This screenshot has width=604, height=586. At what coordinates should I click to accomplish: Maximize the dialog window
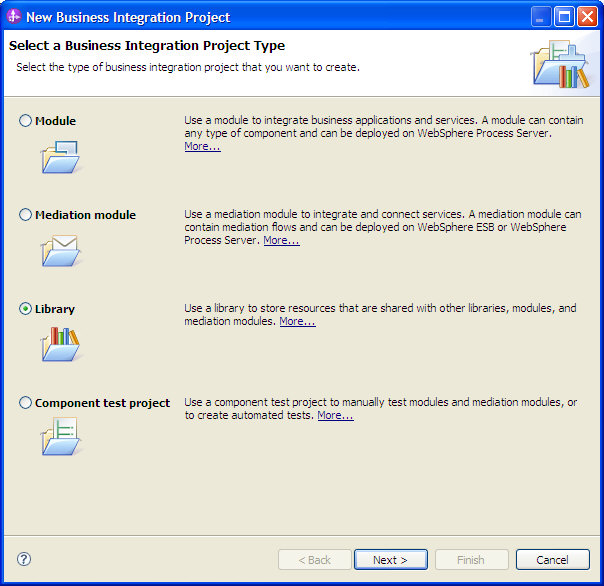(x=564, y=17)
